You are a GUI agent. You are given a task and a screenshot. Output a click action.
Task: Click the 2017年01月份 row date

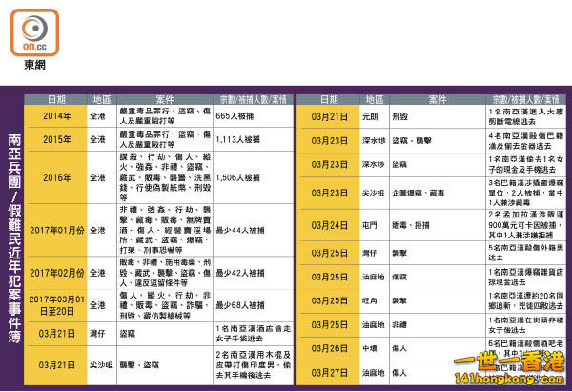coord(55,230)
